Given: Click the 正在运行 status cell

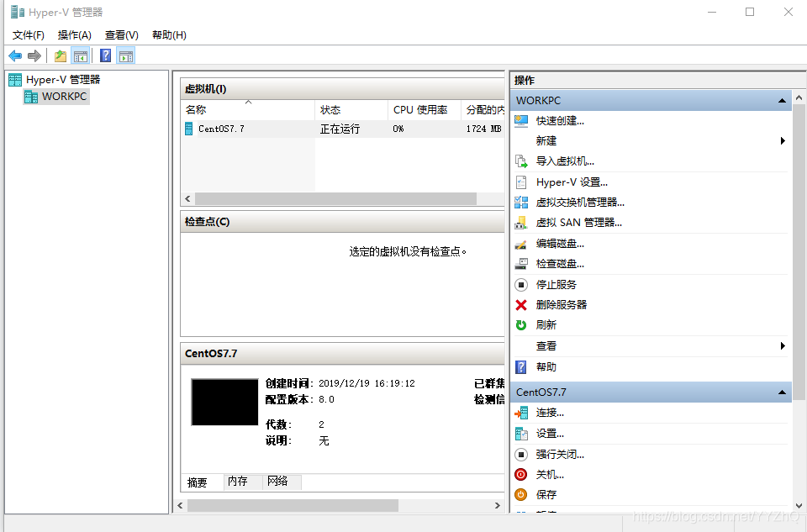Looking at the screenshot, I should click(x=340, y=129).
